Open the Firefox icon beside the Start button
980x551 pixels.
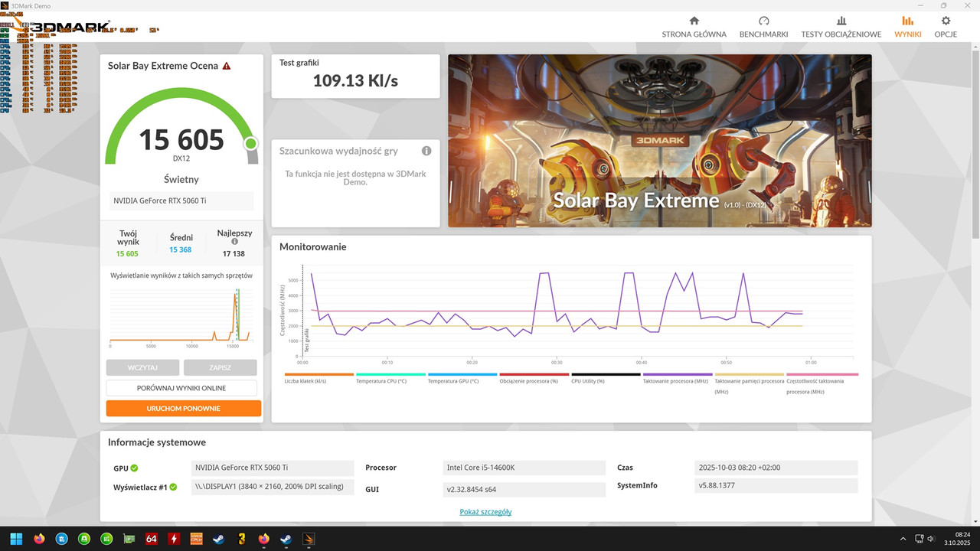[39, 539]
